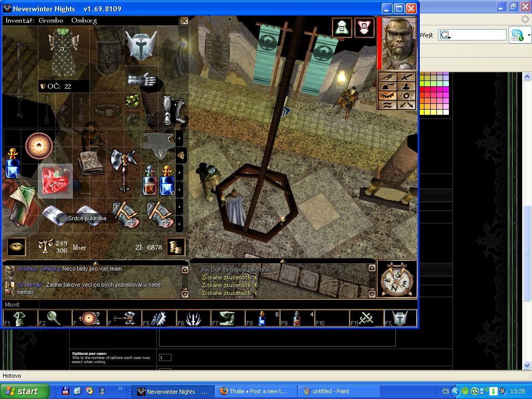The image size is (532, 399).
Task: Expand the combat log using top arrow
Action: click(x=282, y=261)
